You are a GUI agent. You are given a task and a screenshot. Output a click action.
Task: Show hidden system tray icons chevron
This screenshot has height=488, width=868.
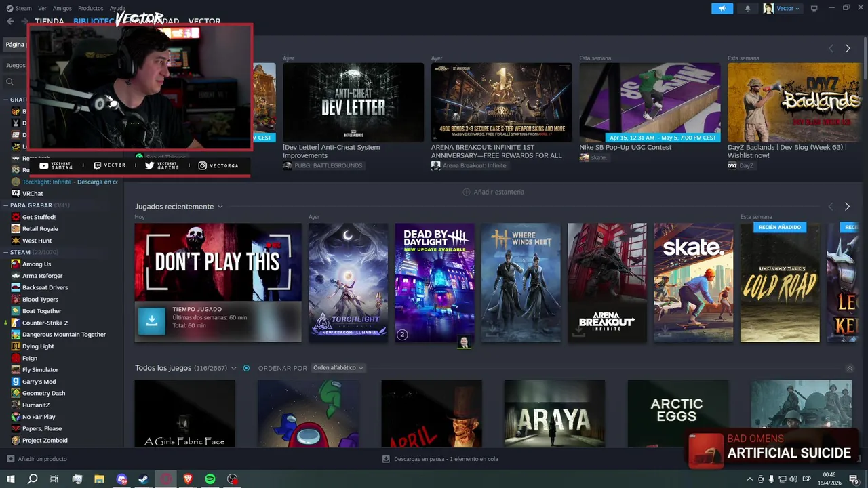click(749, 479)
